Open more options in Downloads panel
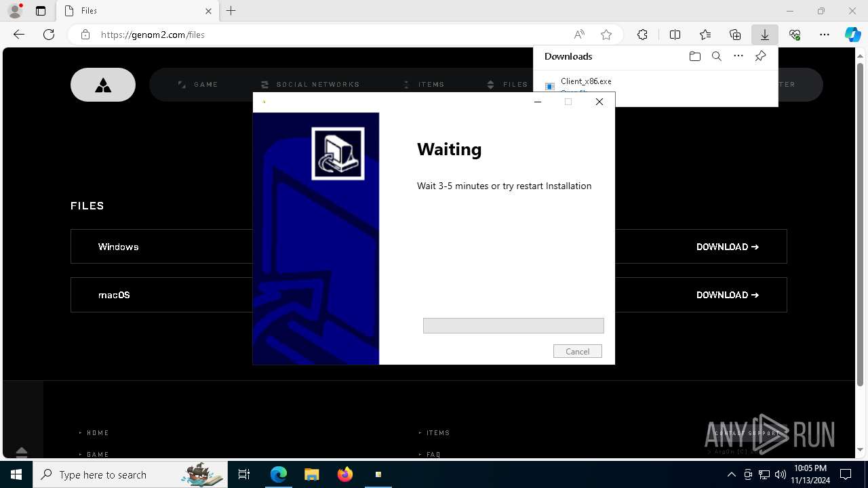The width and height of the screenshot is (868, 488). (x=738, y=56)
